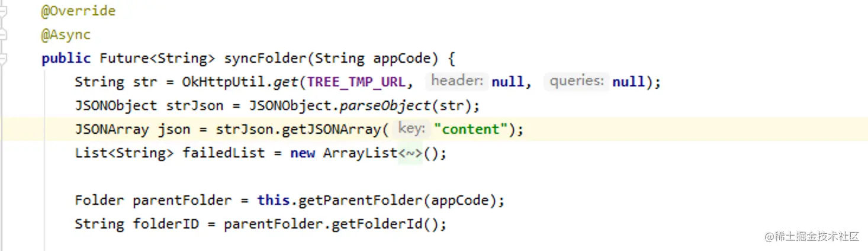Expand the folded <~> diamond in ArrayList

(x=410, y=153)
